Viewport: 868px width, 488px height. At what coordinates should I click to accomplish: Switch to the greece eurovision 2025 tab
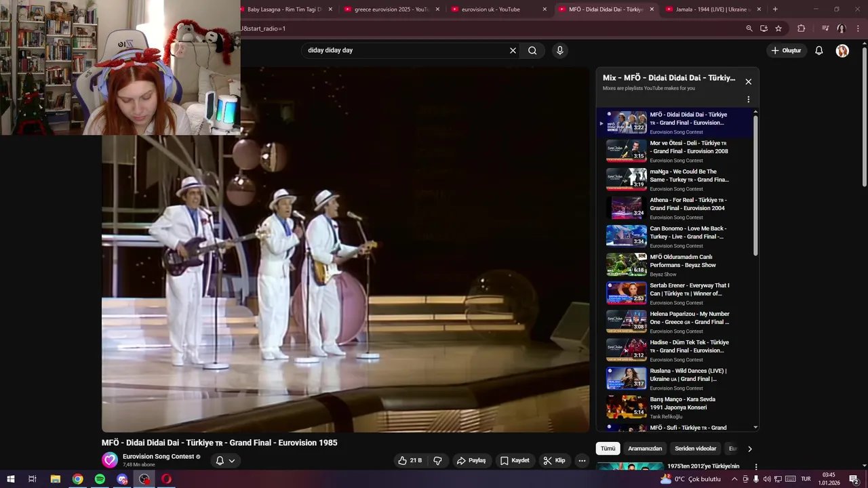point(391,9)
